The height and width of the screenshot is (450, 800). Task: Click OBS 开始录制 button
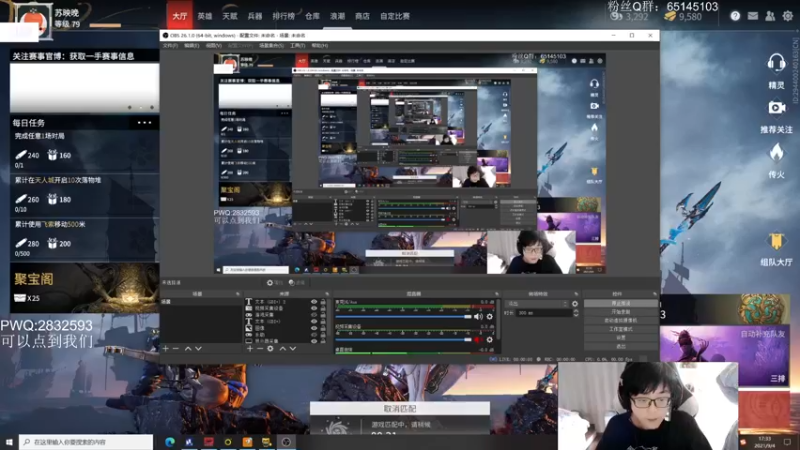(x=621, y=312)
